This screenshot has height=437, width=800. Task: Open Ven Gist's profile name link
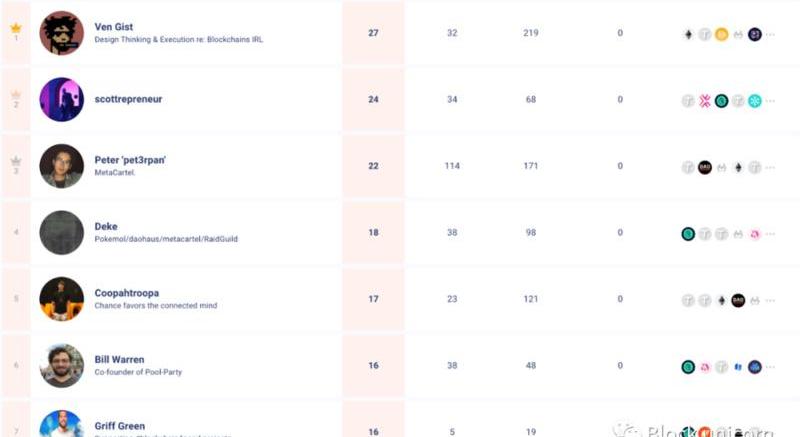tap(115, 27)
